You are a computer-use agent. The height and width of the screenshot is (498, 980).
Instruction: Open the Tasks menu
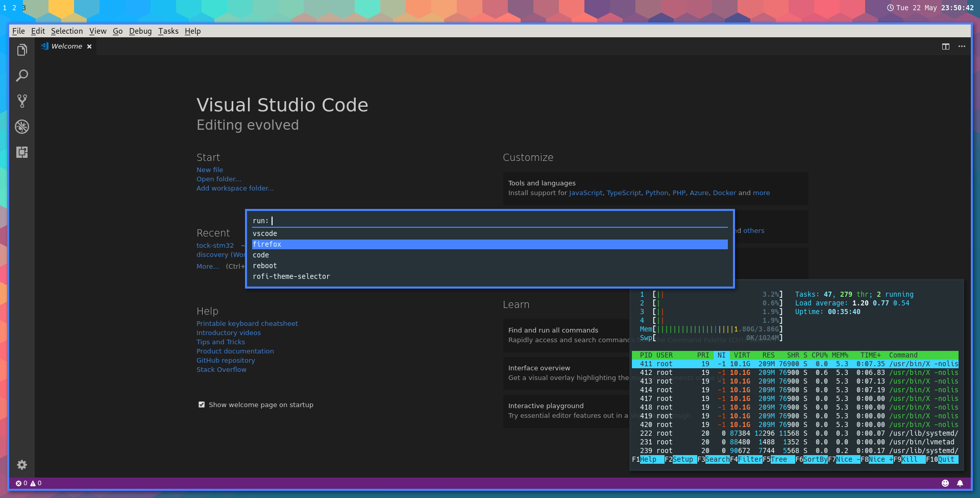pos(168,31)
